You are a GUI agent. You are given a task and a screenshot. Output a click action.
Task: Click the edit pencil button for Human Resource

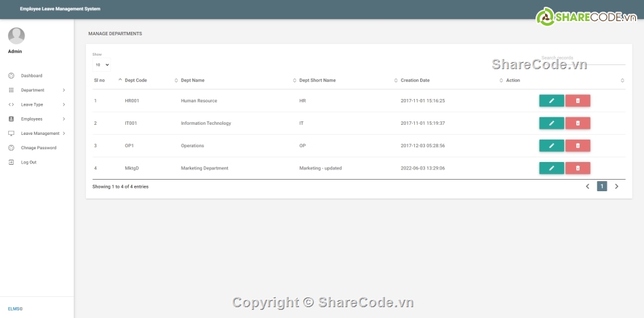551,100
